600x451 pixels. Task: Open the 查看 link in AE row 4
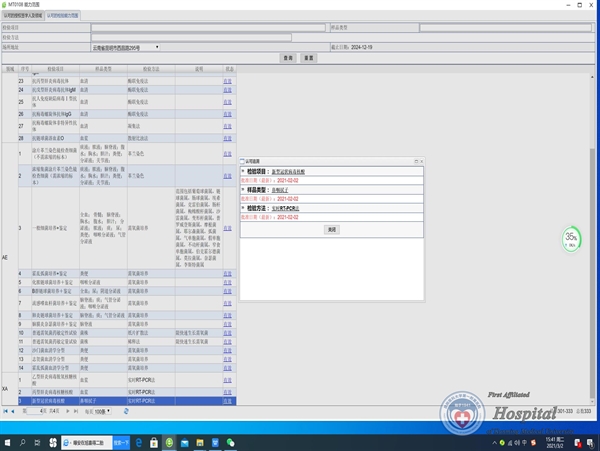pyautogui.click(x=228, y=274)
